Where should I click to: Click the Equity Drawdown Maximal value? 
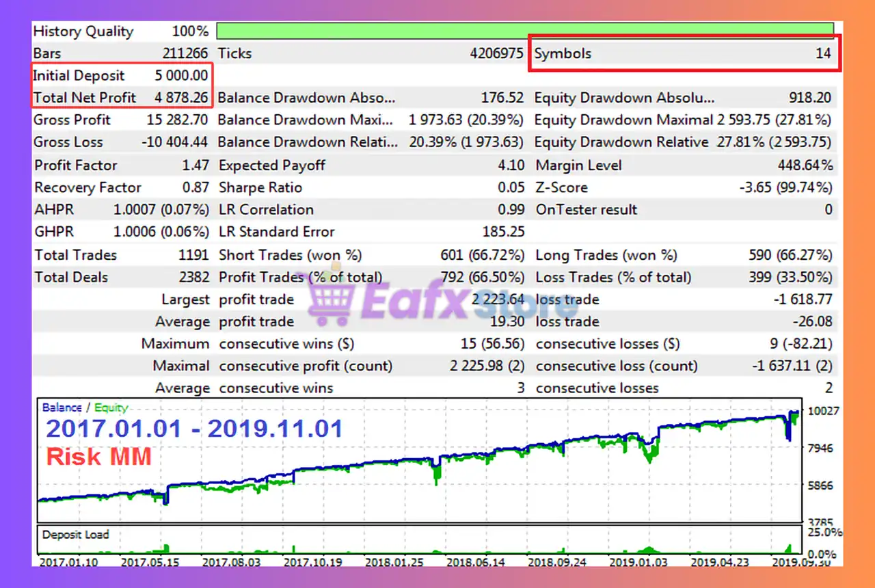coord(774,120)
